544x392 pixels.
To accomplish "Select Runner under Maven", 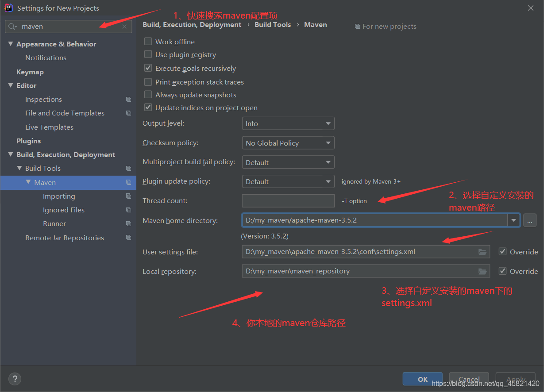I will 54,224.
